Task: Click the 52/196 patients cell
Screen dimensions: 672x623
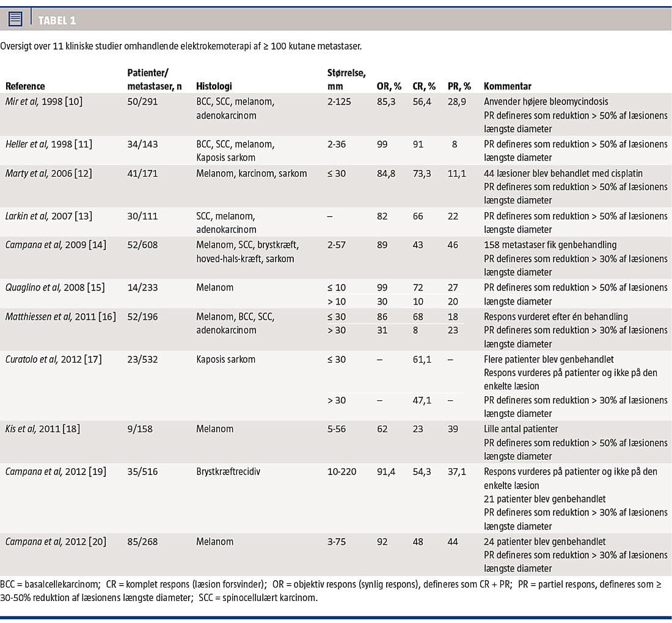Action: (x=142, y=317)
